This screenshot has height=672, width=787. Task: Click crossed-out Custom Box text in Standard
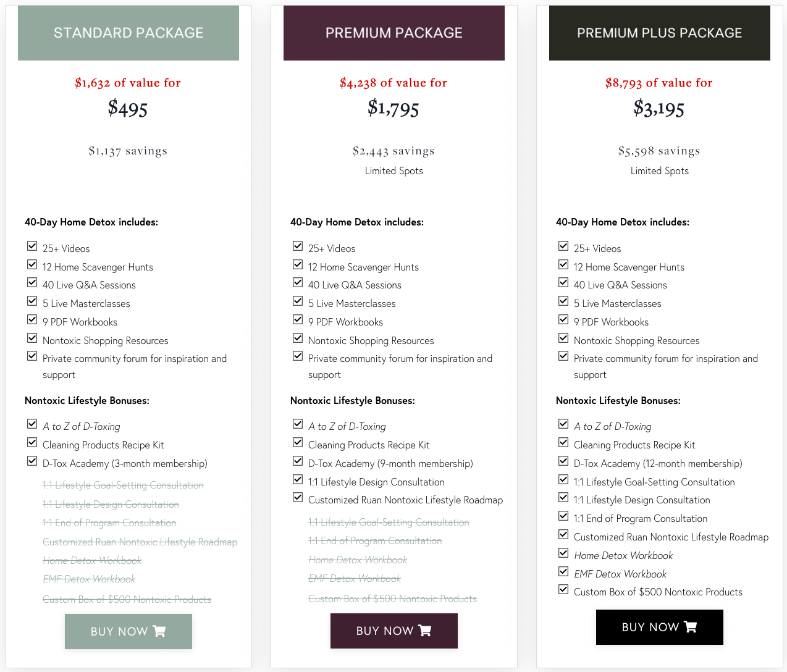pyautogui.click(x=127, y=599)
